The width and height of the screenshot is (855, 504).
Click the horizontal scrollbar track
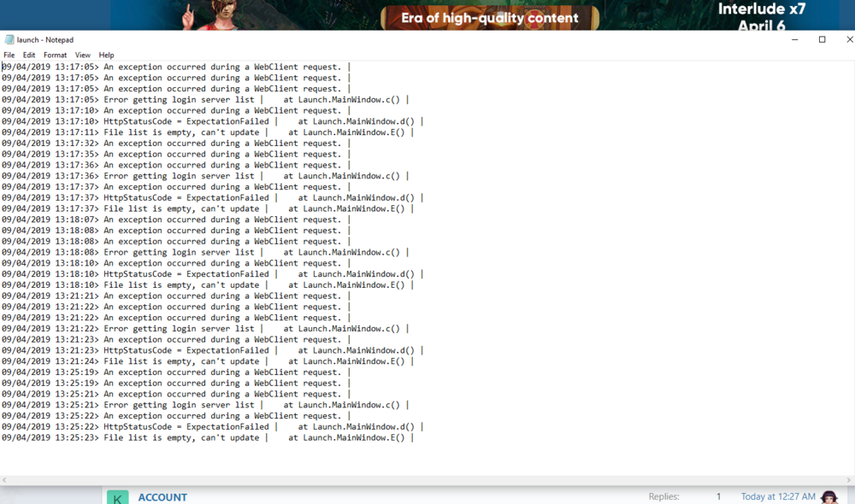[427, 481]
